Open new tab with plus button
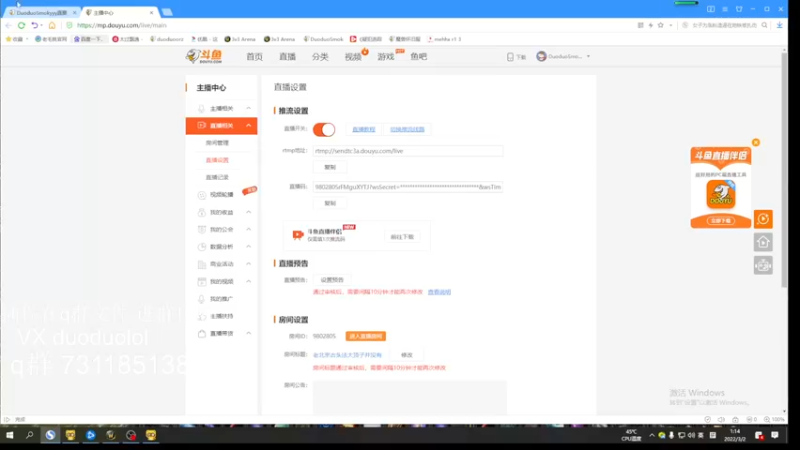 point(167,12)
